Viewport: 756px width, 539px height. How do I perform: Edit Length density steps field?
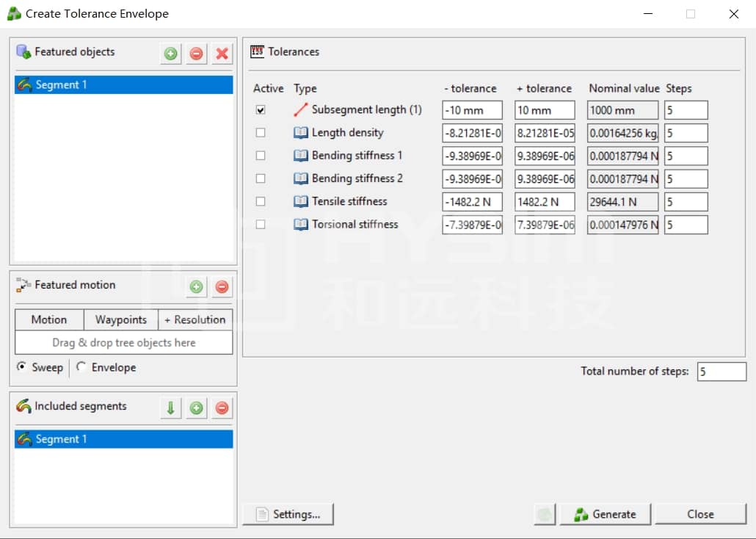686,133
